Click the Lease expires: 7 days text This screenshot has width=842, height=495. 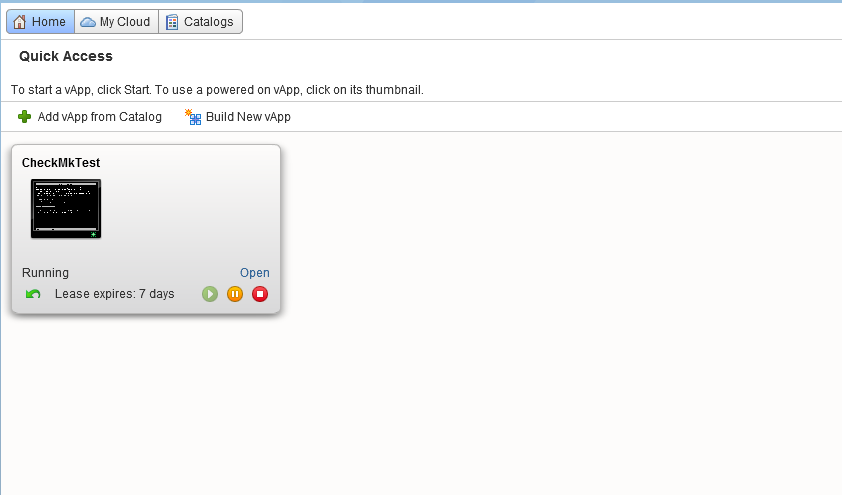coord(114,294)
